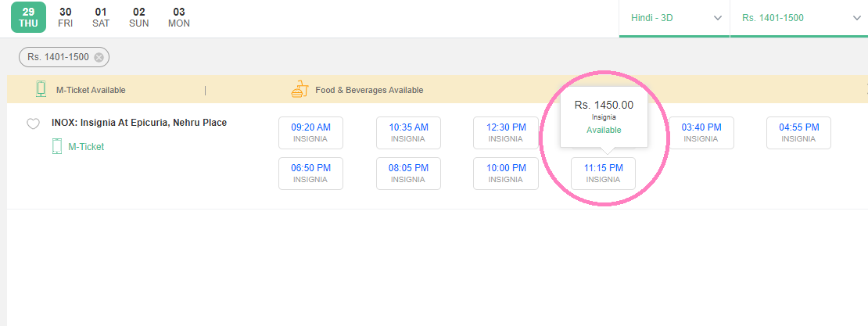868x326 pixels.
Task: Switch to Sunday 02 date tab
Action: [139, 17]
